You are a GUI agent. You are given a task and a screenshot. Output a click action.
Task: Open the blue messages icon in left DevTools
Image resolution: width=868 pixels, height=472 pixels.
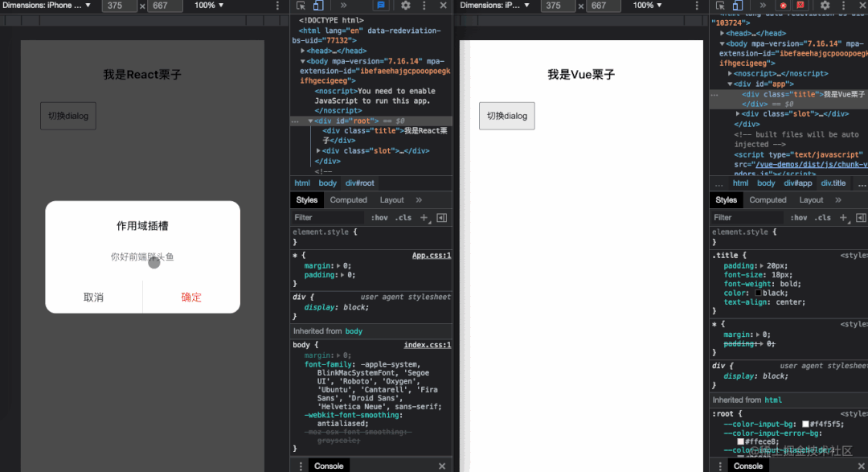pos(381,6)
